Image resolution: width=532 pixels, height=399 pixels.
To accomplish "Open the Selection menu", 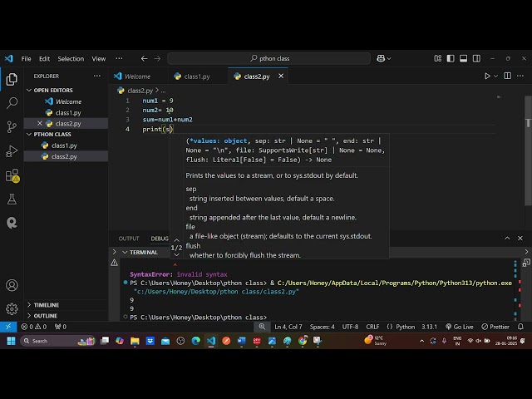I will (71, 59).
